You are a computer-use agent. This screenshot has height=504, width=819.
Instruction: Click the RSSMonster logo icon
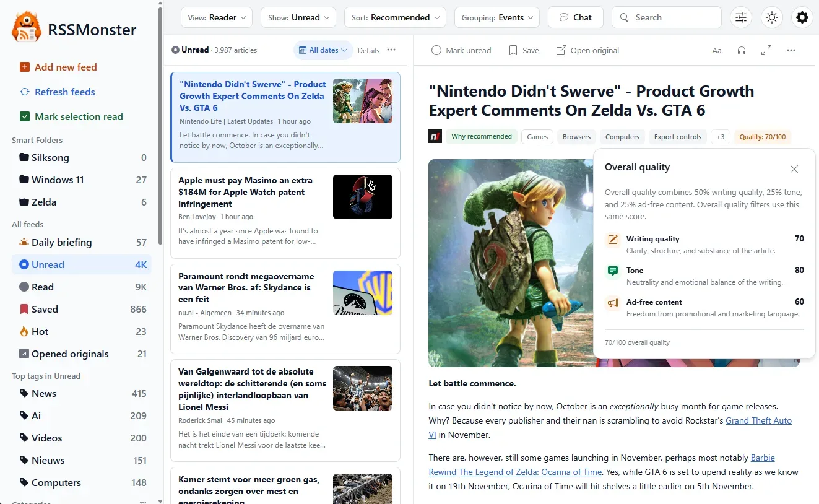tap(27, 27)
